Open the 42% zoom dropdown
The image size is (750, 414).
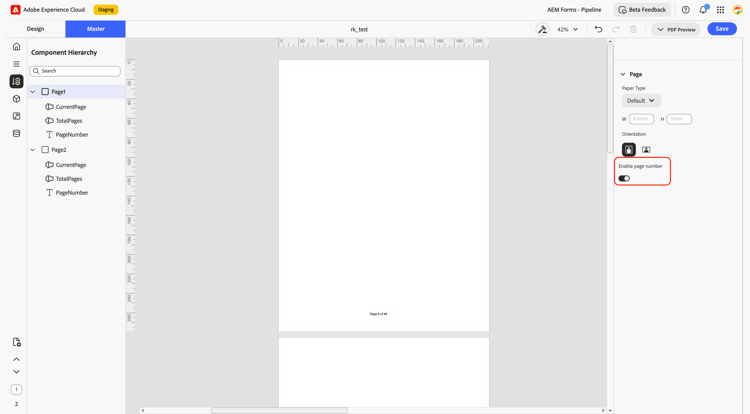click(x=568, y=29)
